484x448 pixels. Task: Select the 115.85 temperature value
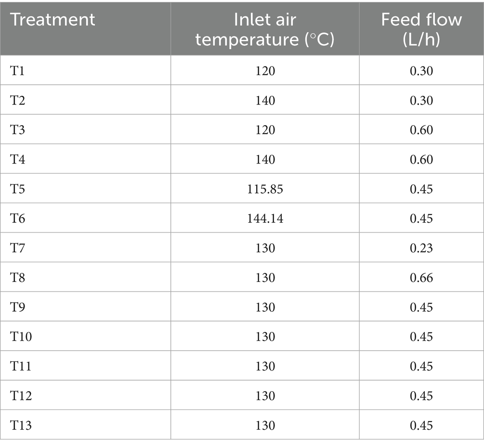click(265, 189)
